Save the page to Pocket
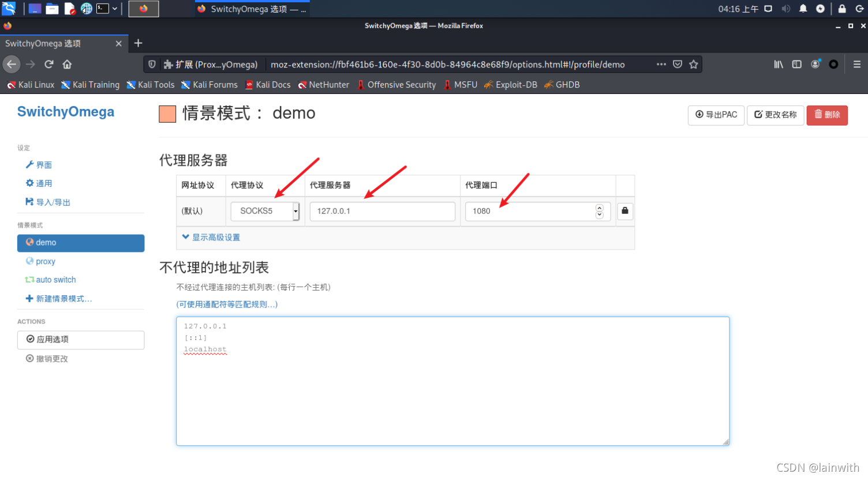The height and width of the screenshot is (478, 868). 678,64
